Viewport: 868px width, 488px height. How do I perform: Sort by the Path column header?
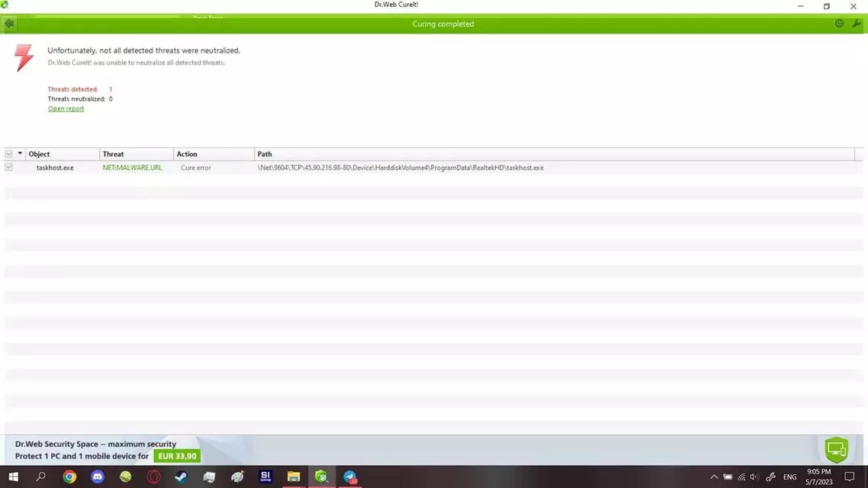click(555, 154)
